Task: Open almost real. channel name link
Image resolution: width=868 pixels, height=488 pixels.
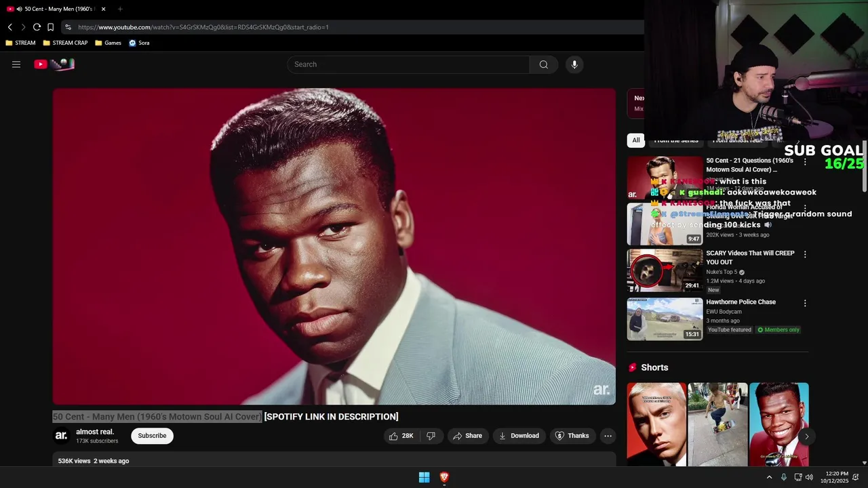Action: tap(95, 432)
